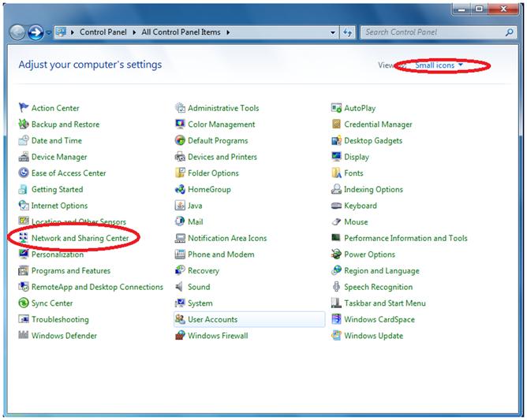Click the Power Options icon
This screenshot has width=527, height=420.
click(337, 255)
